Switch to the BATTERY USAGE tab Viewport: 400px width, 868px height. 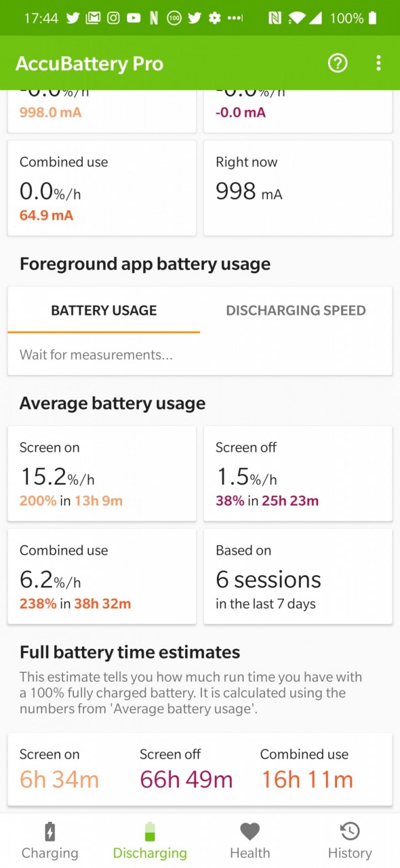(104, 311)
